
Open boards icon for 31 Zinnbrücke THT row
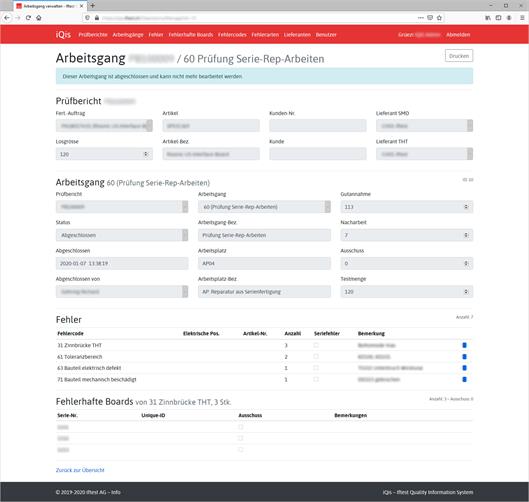[x=464, y=345]
